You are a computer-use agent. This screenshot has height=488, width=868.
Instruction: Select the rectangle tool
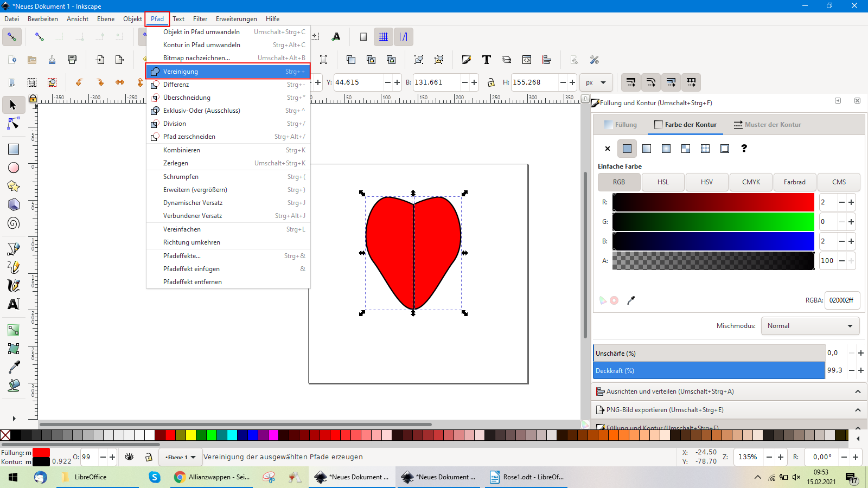point(14,149)
